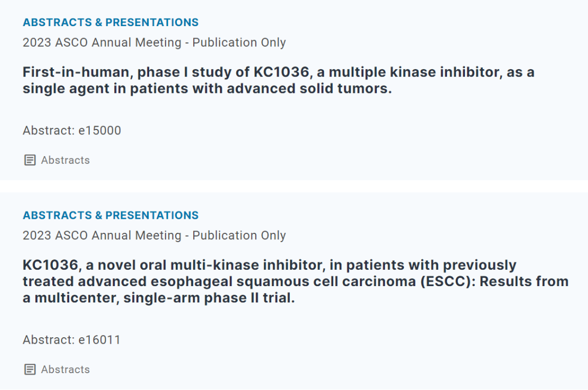The width and height of the screenshot is (588, 390).
Task: Select the Abstracts & Presentations heading above the phase I study
Action: 111,22
